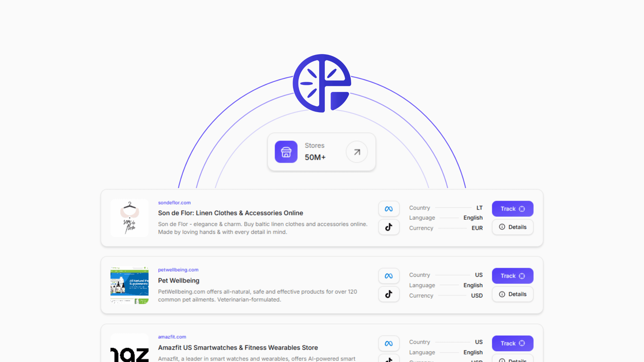Open Details for Pet Wellbeing
Screen dimensions: 644x362
pos(513,294)
